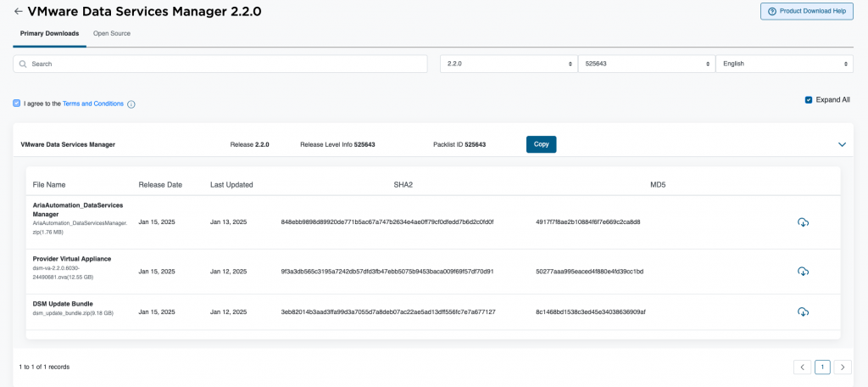Go back using the left arrow icon
868x387 pixels.
[x=19, y=11]
